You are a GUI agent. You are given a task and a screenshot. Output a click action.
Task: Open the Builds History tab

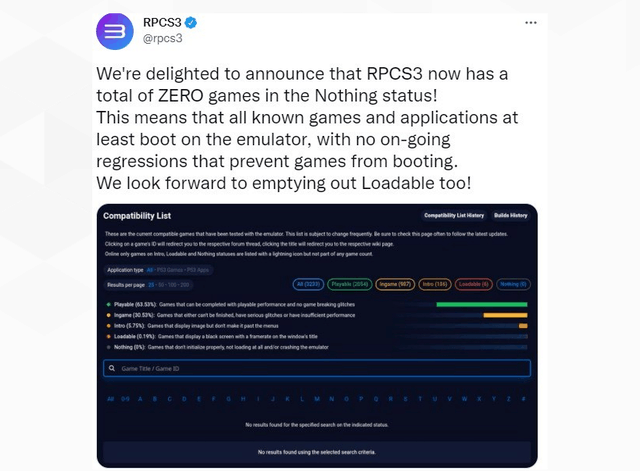point(511,215)
